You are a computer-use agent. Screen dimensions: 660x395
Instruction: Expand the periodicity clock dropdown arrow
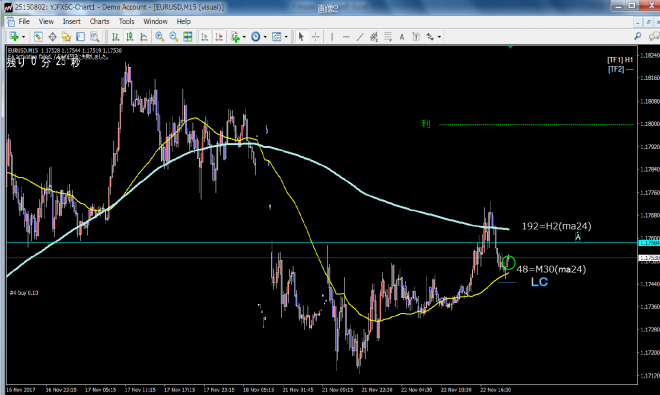pyautogui.click(x=265, y=37)
